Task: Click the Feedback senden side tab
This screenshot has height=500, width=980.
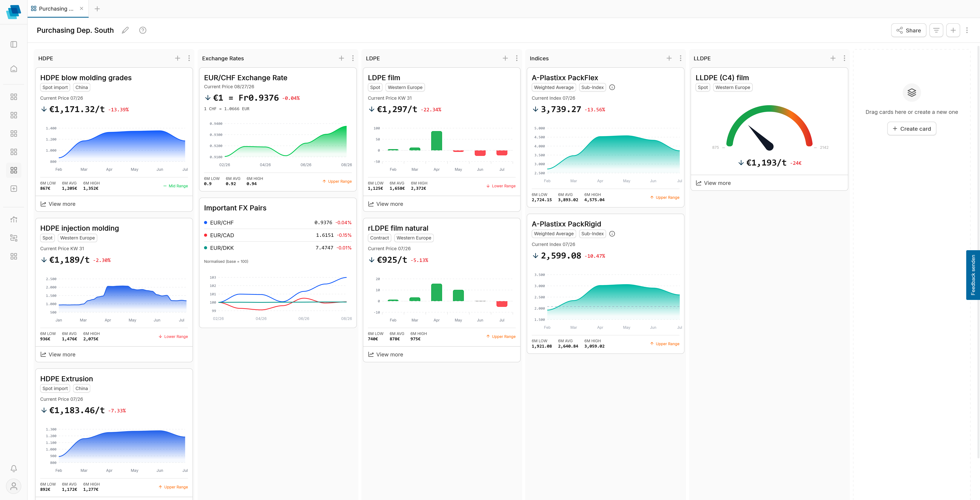Action: point(973,275)
